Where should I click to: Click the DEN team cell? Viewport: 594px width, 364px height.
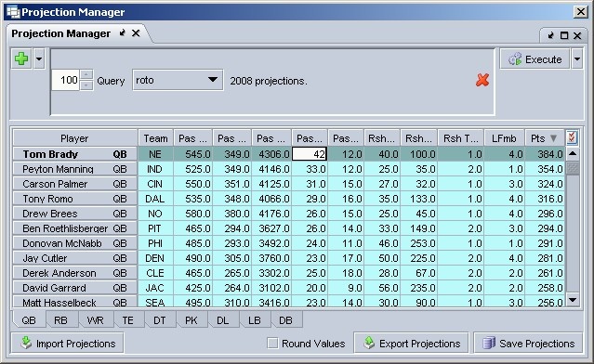[x=155, y=258]
